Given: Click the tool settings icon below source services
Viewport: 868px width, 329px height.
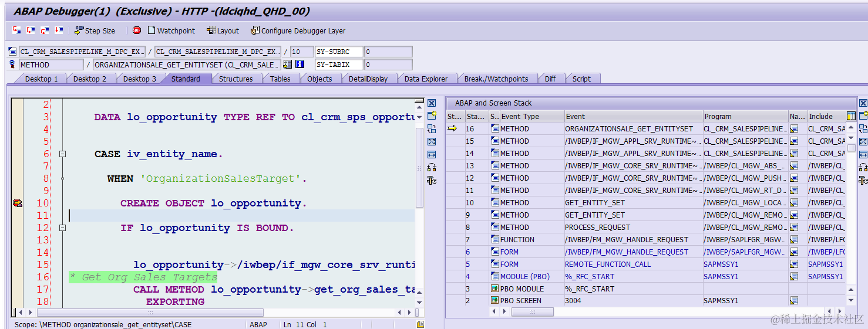Looking at the screenshot, I should [x=432, y=180].
